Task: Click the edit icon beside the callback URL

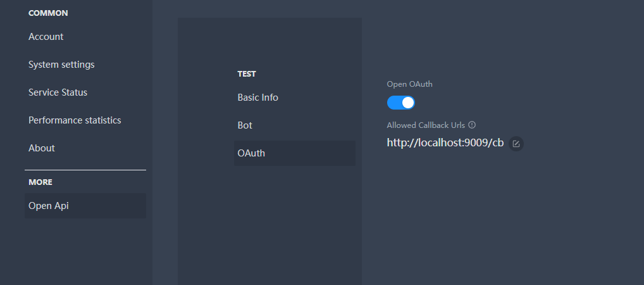Action: tap(516, 144)
